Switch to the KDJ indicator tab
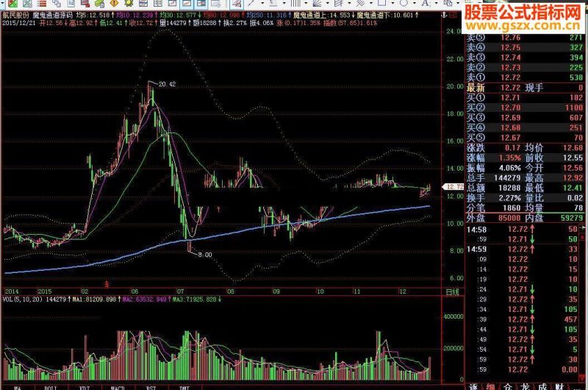 coord(85,387)
